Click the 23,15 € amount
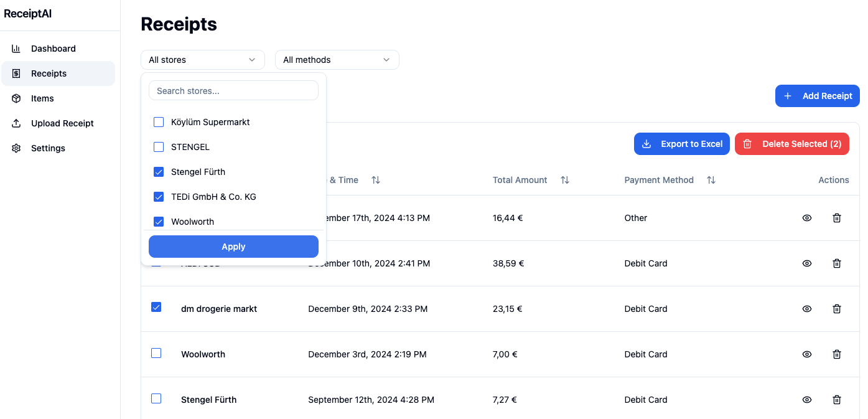This screenshot has width=868, height=419. point(508,309)
